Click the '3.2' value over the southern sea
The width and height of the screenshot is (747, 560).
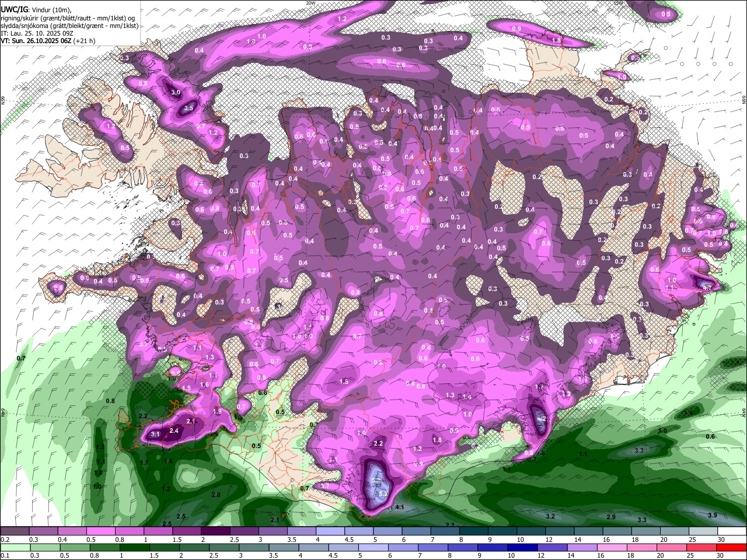click(x=550, y=516)
